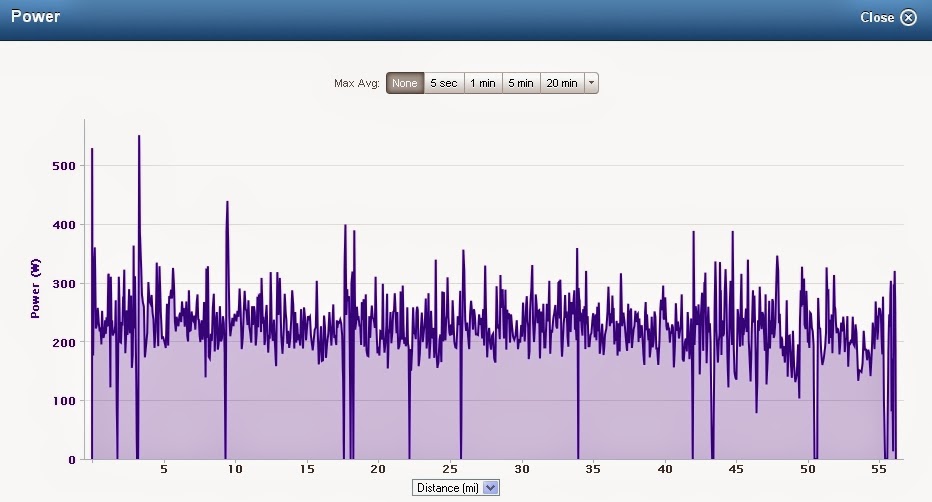Click the 55 mile x-axis tick label
This screenshot has width=932, height=502.
coord(879,469)
